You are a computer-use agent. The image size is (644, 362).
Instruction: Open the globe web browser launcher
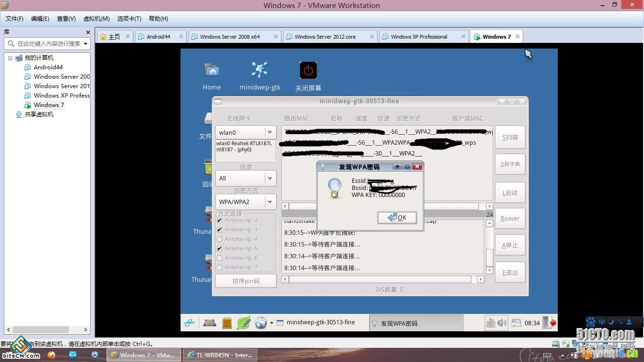[x=261, y=323]
